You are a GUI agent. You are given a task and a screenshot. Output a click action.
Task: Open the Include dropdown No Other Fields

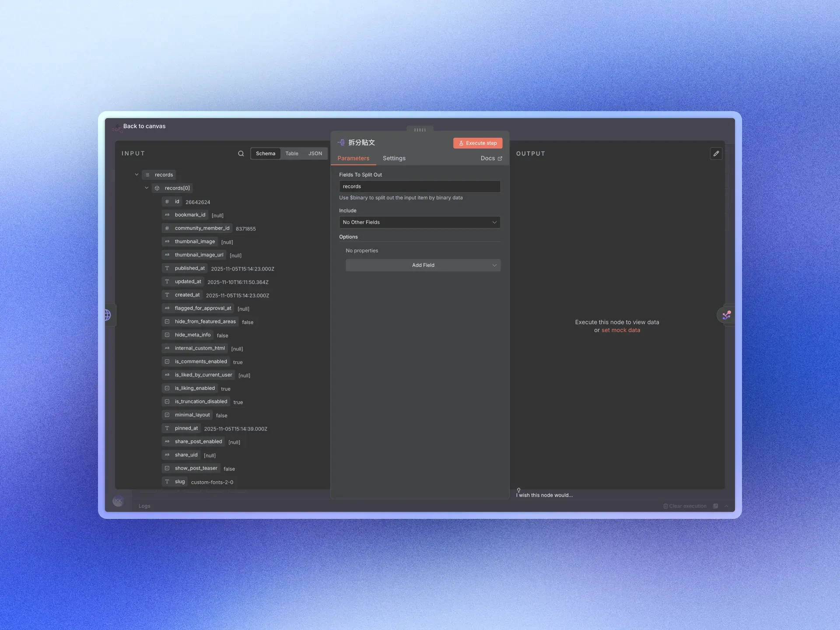click(x=420, y=222)
